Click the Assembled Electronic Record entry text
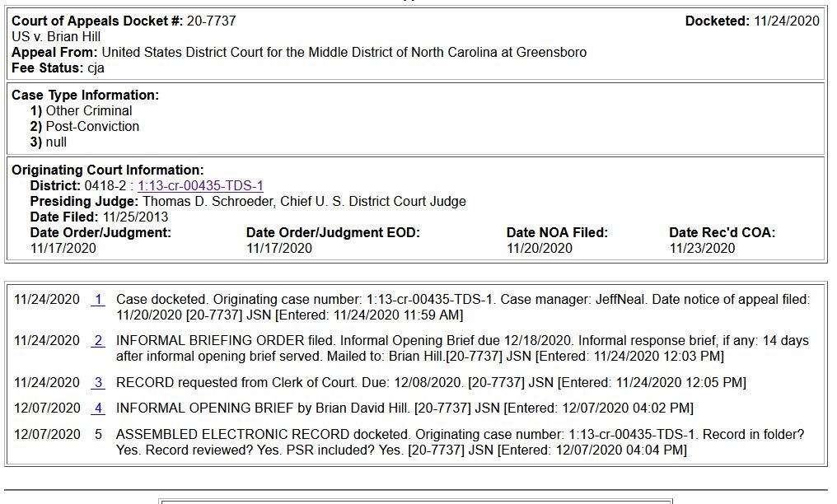The height and width of the screenshot is (504, 837). [x=461, y=442]
